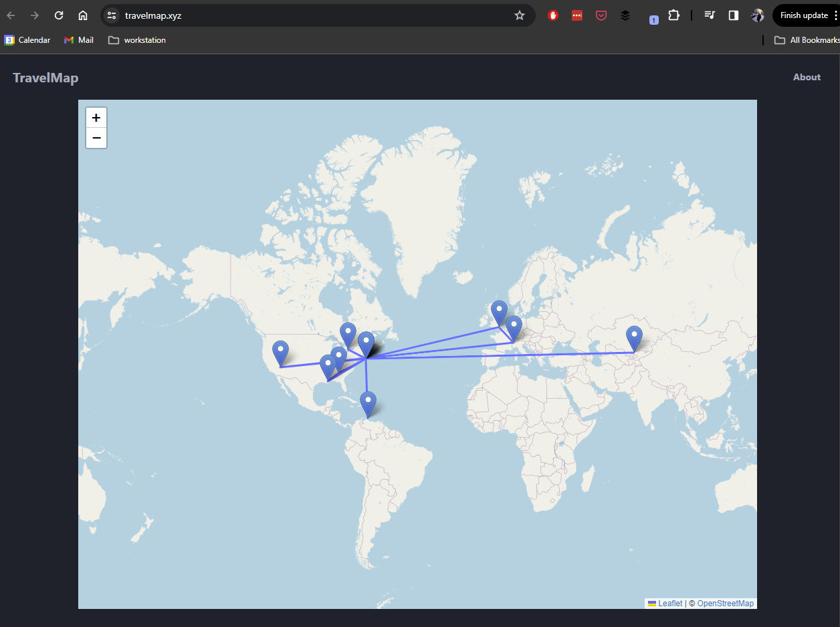
Task: Toggle the browser sidebar icon
Action: 734,15
